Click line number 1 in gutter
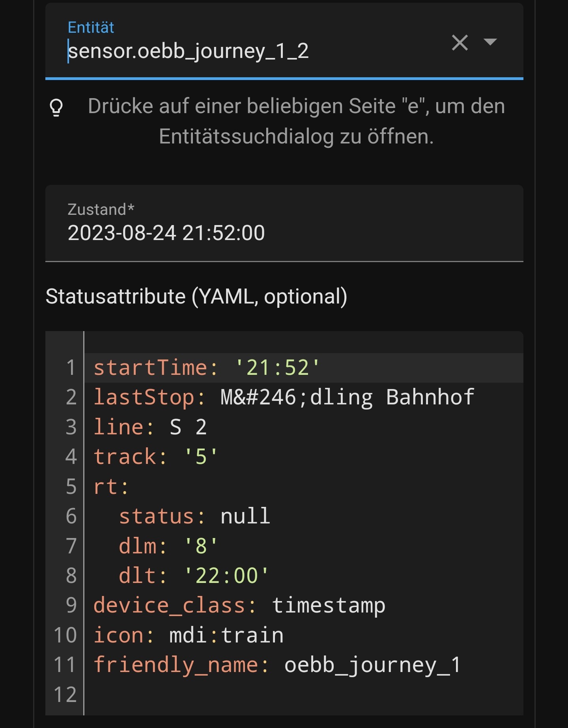Viewport: 568px width, 728px height. coord(71,368)
